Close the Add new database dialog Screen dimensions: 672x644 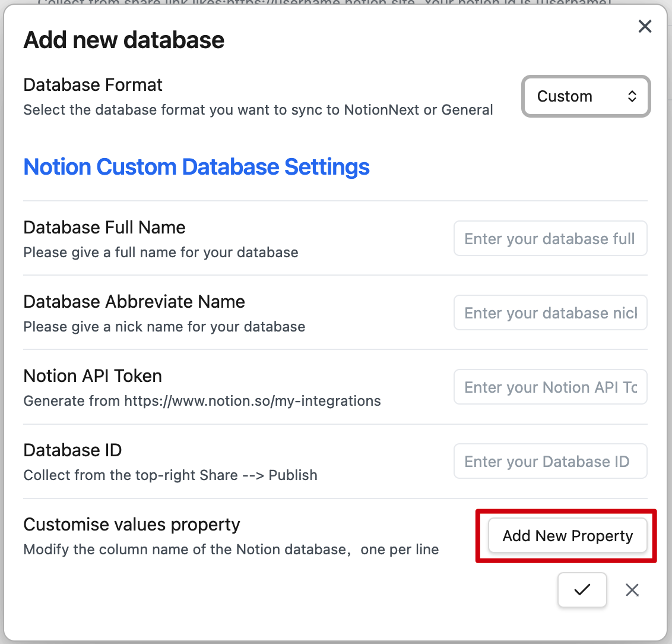tap(645, 26)
